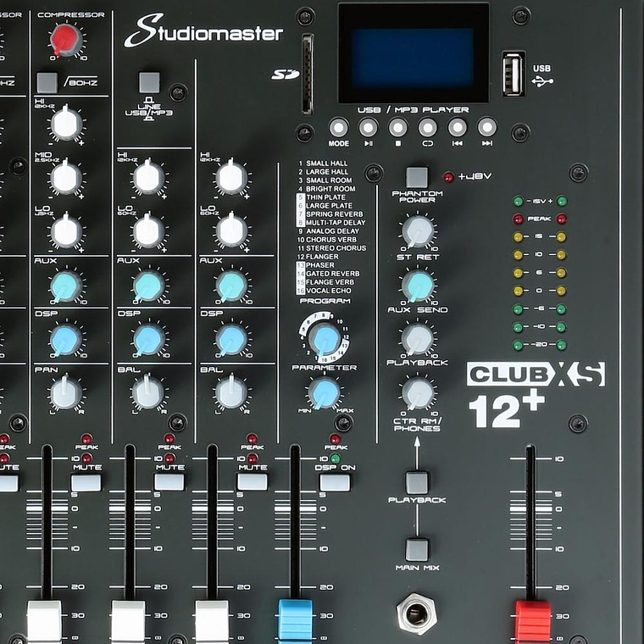Viewport: 644px width, 644px height.
Task: Click the green LED beside DSP ON
Action: pos(336,458)
